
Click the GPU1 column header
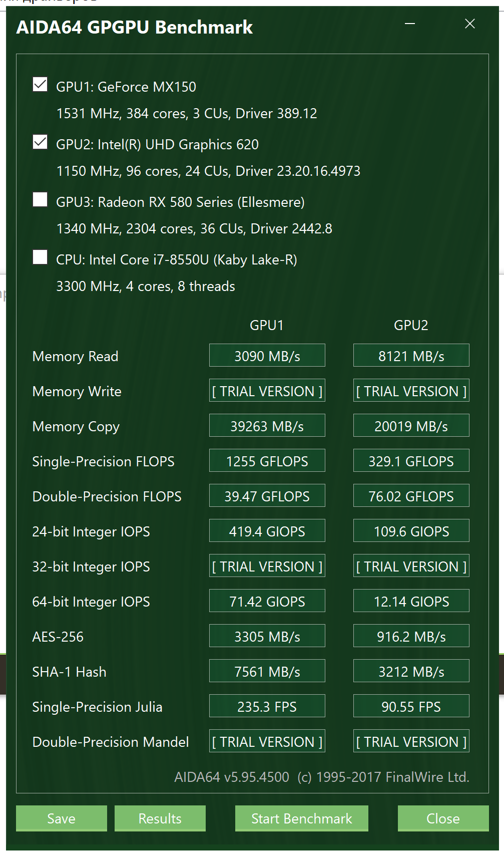[x=267, y=325]
